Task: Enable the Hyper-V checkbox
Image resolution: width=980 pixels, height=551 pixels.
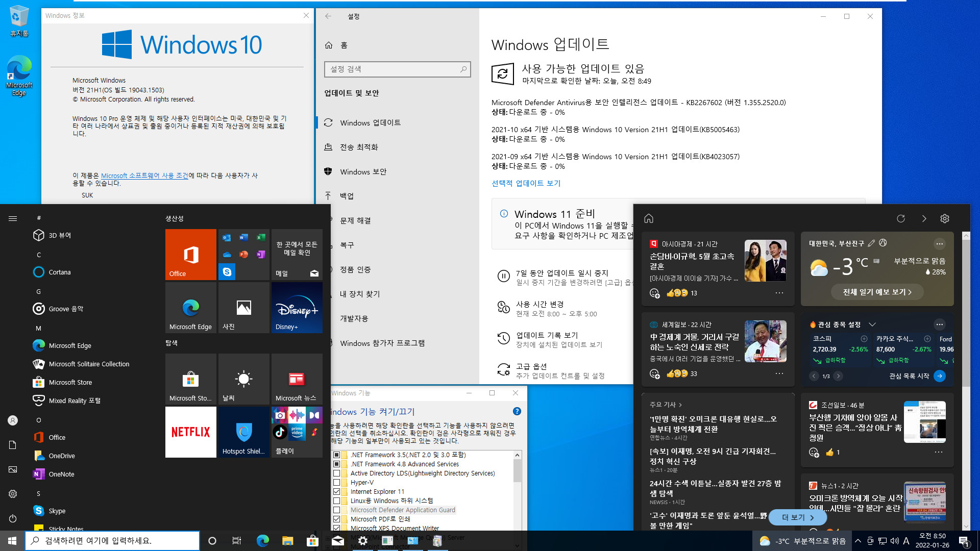Action: coord(336,482)
